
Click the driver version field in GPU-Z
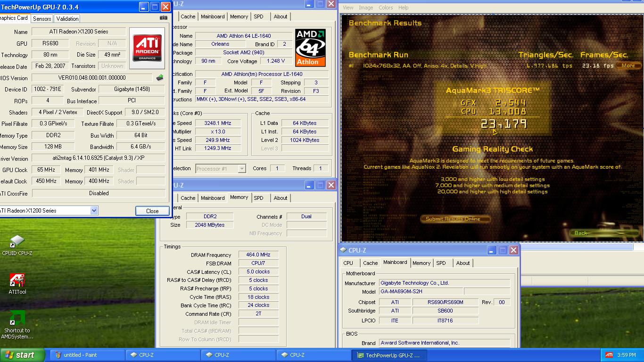[x=98, y=158]
